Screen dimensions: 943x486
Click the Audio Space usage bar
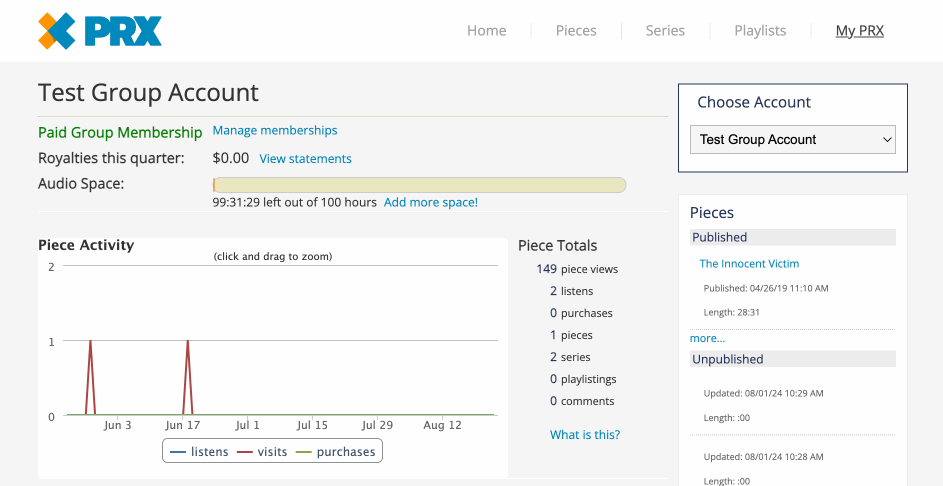[x=419, y=185]
